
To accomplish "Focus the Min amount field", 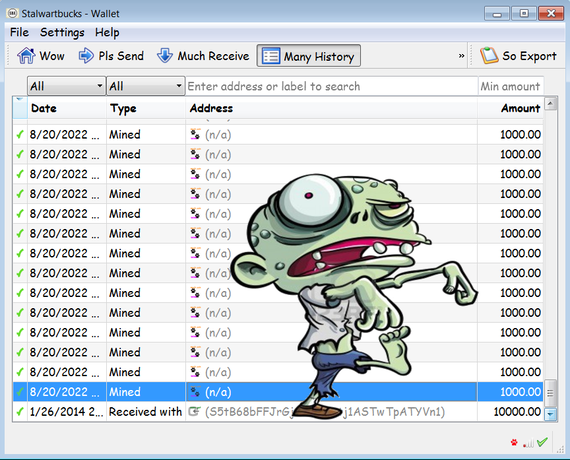I will (x=510, y=86).
